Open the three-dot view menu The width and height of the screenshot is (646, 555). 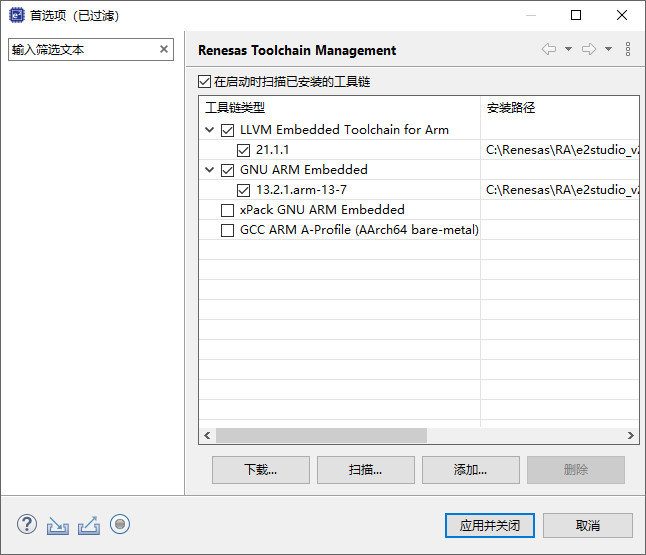pyautogui.click(x=628, y=49)
